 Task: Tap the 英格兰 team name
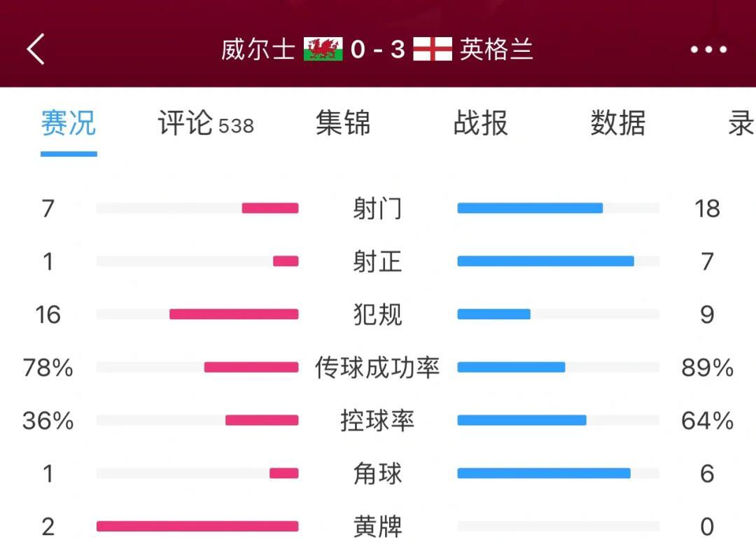point(496,49)
